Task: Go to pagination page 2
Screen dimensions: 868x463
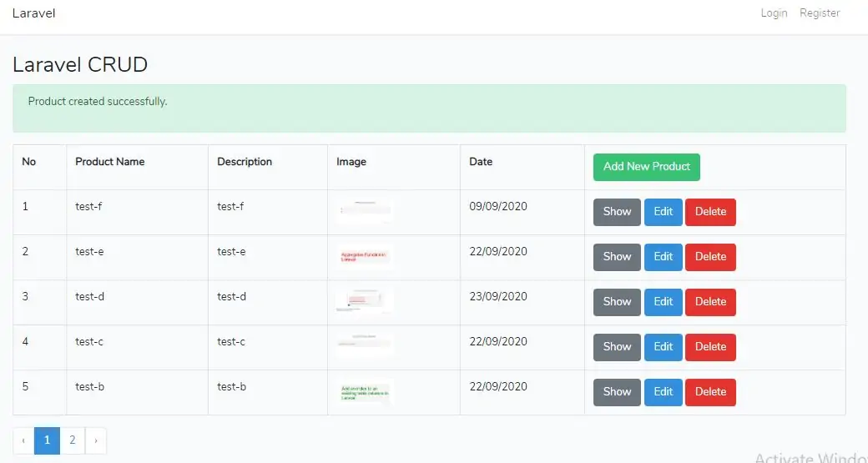Action: [x=72, y=440]
